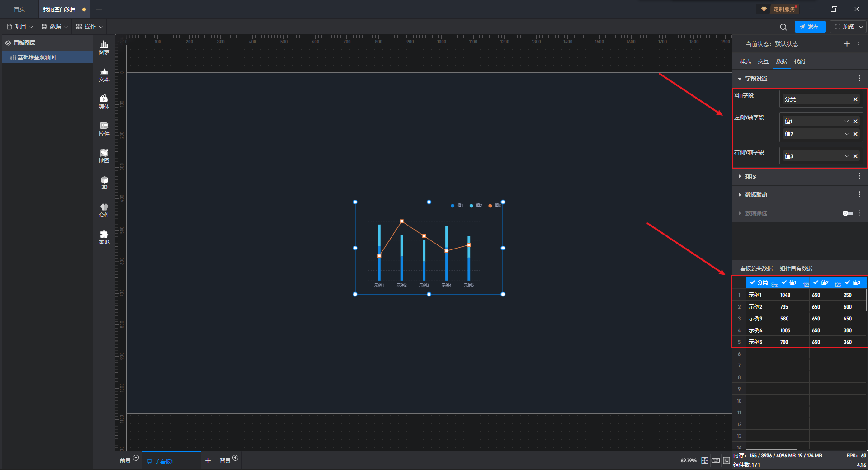Viewport: 868px width, 470px height.
Task: Select the 基础堆叠双轴图 layer
Action: (x=47, y=57)
